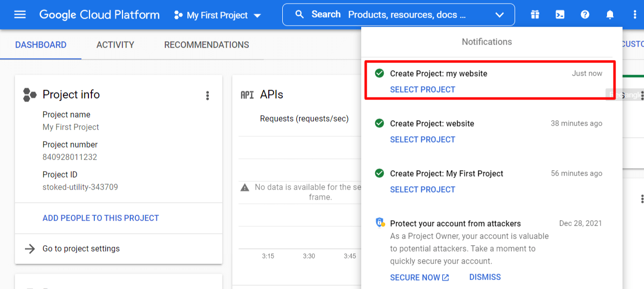Viewport: 644px width, 289px height.
Task: Click the '56 minutes ago' timestamp
Action: 577,173
